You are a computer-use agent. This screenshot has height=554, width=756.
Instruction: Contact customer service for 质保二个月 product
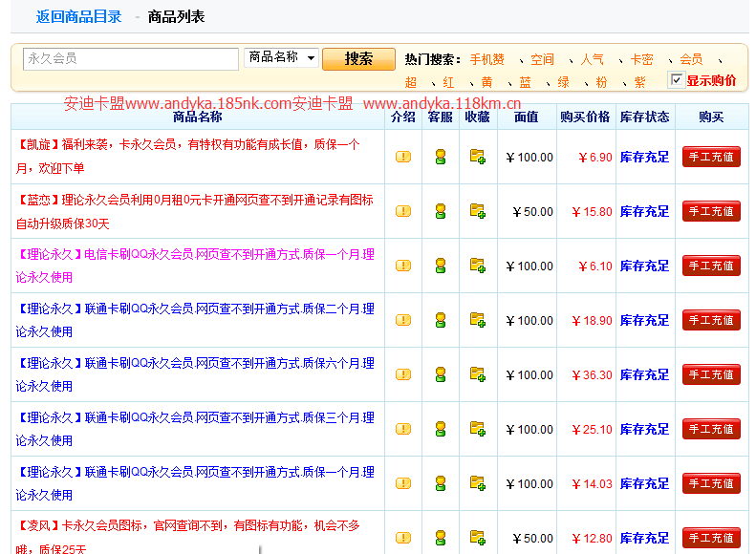click(x=441, y=320)
